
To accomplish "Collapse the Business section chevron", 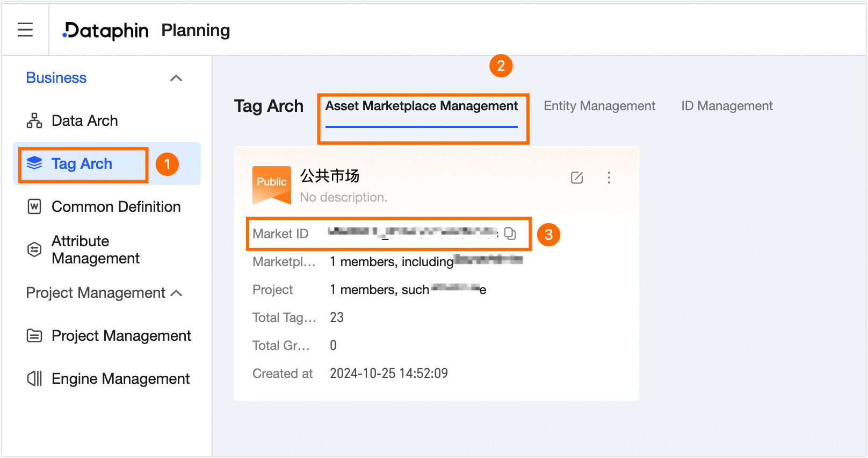I will click(x=176, y=78).
